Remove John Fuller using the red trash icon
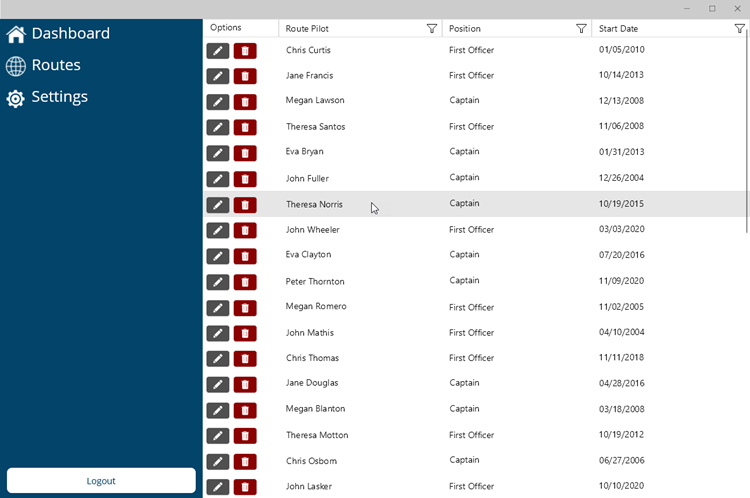Viewport: 750px width, 498px height. click(x=245, y=179)
